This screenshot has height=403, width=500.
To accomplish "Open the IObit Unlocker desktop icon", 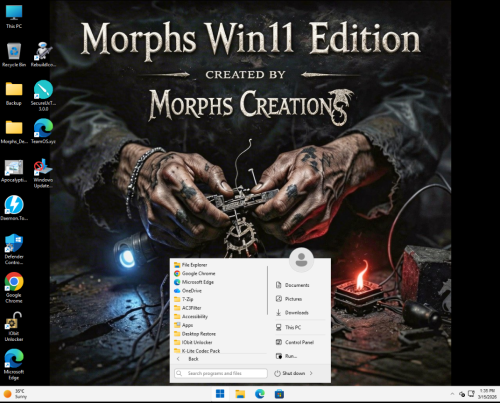I will (14, 327).
